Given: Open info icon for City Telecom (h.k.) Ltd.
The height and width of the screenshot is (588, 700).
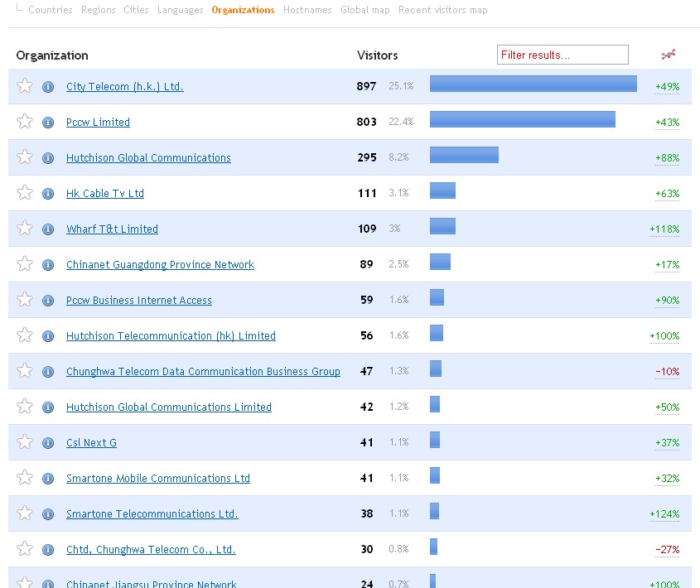Looking at the screenshot, I should [x=48, y=87].
